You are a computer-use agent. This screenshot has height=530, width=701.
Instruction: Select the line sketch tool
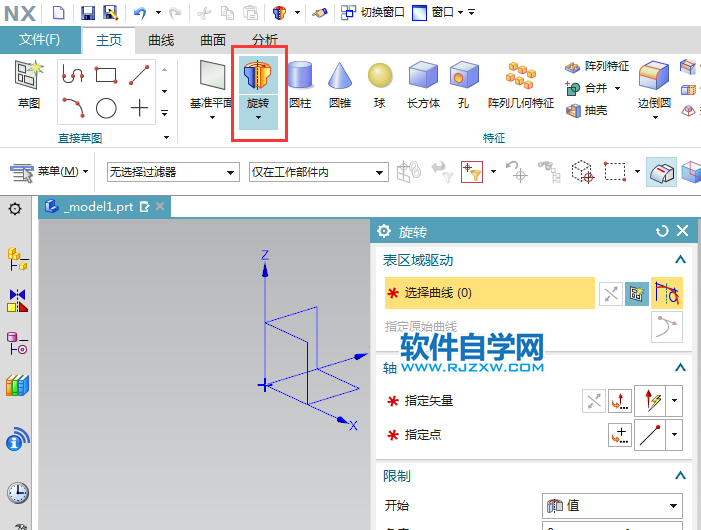click(139, 74)
